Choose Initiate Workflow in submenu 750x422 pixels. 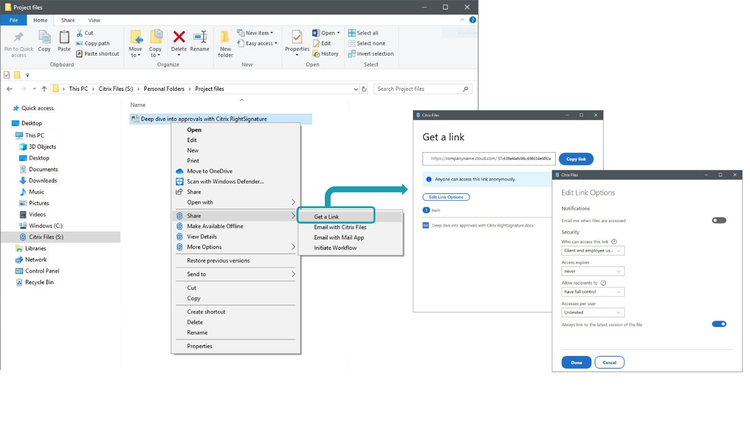(350, 248)
